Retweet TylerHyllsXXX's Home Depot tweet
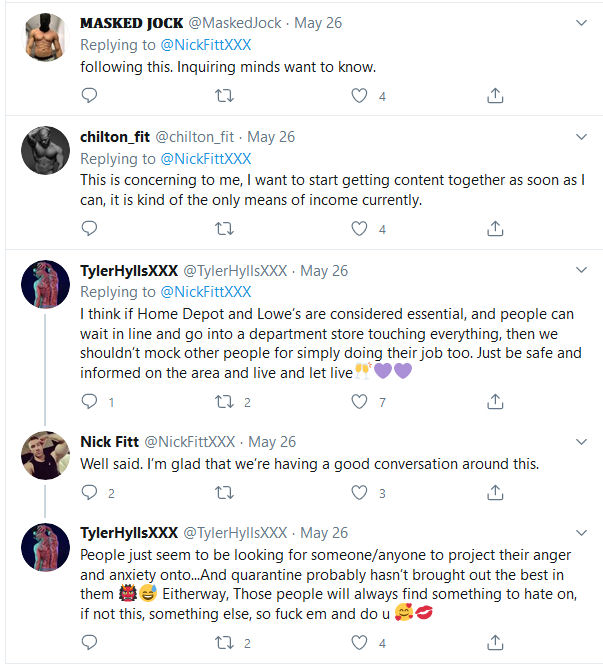The image size is (603, 664). [x=224, y=402]
